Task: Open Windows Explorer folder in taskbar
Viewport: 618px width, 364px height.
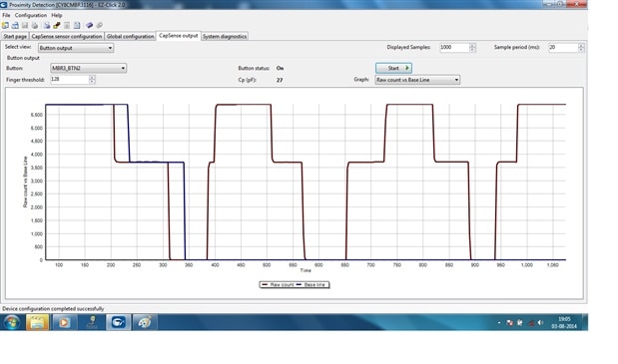Action: click(x=38, y=323)
